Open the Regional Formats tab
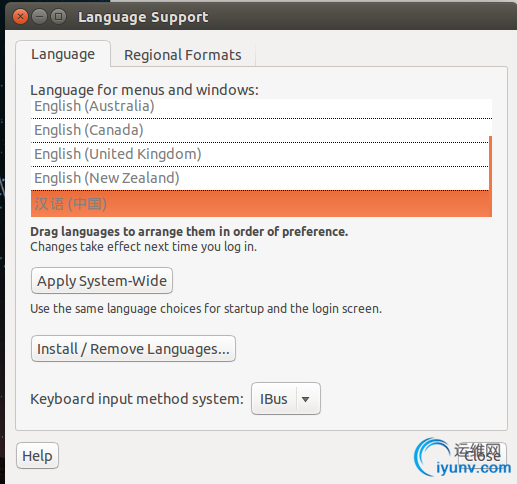 coord(183,55)
